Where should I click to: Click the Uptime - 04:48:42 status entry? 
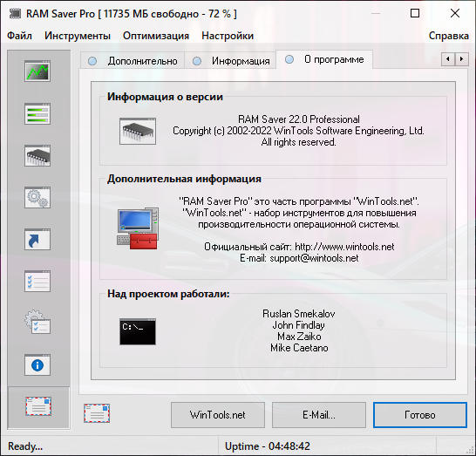click(x=268, y=446)
